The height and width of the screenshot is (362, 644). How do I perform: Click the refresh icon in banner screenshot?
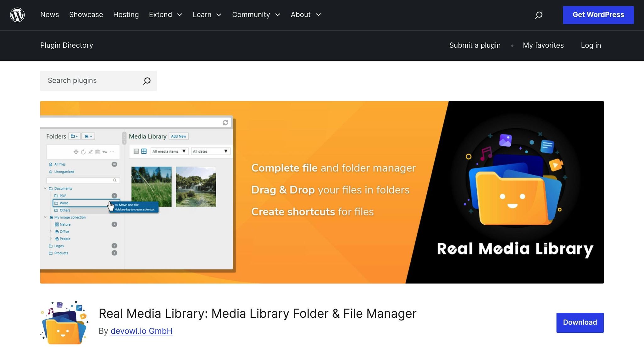(225, 123)
